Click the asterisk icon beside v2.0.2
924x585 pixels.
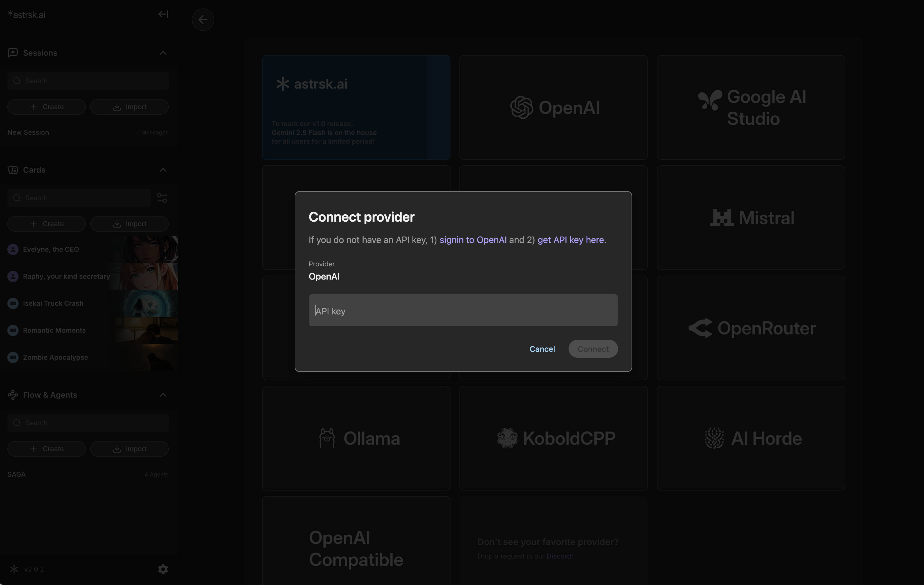[14, 569]
